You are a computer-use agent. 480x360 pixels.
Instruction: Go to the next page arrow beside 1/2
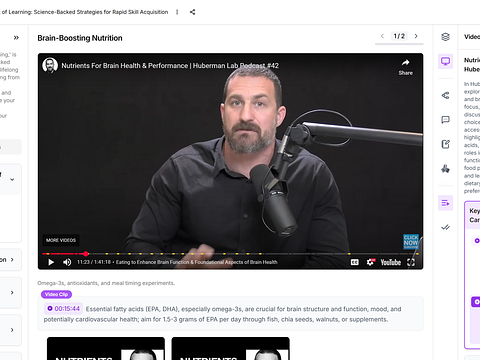416,36
